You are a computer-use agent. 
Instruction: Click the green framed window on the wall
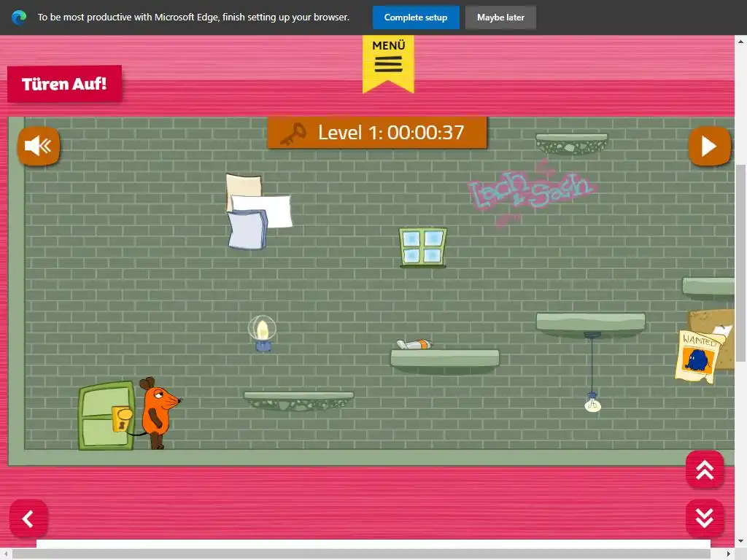423,248
